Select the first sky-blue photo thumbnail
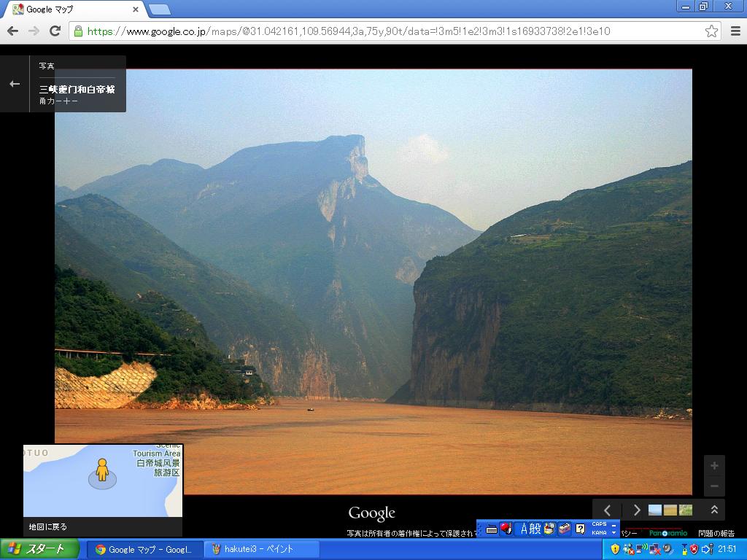Image resolution: width=747 pixels, height=560 pixels. [655, 510]
